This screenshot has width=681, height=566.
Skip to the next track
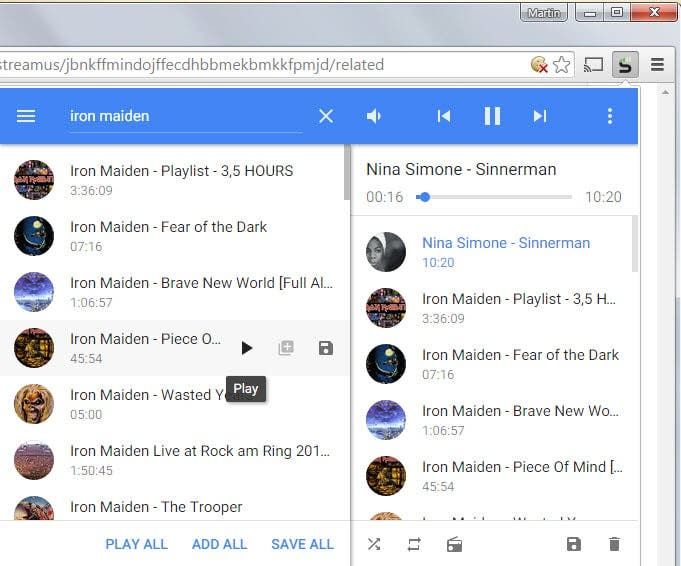[540, 116]
